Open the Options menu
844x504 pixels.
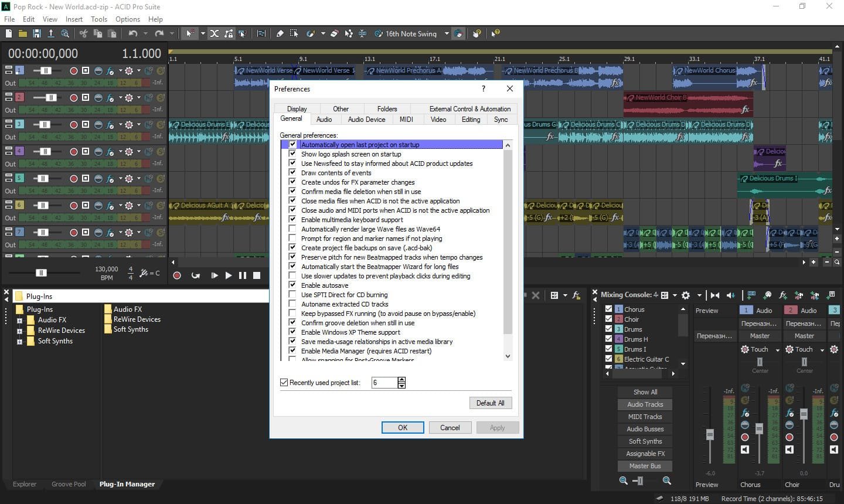click(x=128, y=19)
